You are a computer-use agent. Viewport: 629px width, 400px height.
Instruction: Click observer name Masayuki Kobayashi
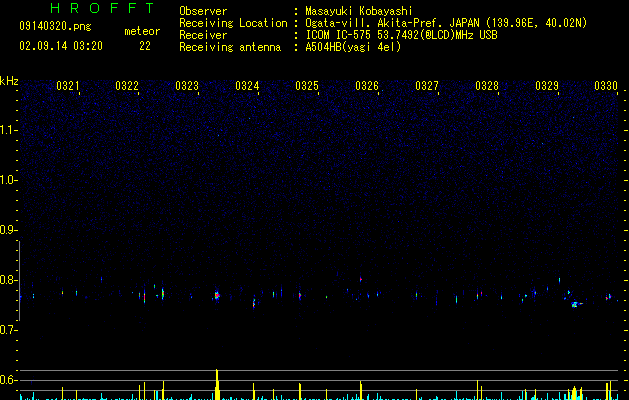[x=359, y=11]
